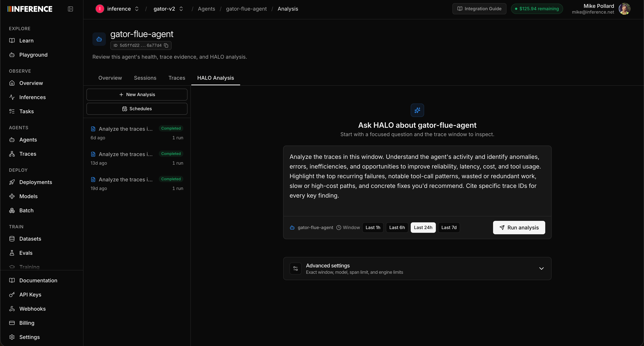The width and height of the screenshot is (644, 346).
Task: Expand the Advanced settings panel chevron
Action: point(541,269)
